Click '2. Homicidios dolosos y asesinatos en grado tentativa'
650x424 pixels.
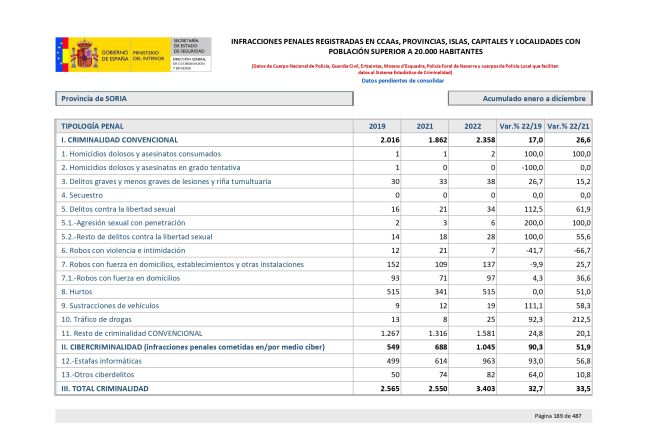(150, 167)
